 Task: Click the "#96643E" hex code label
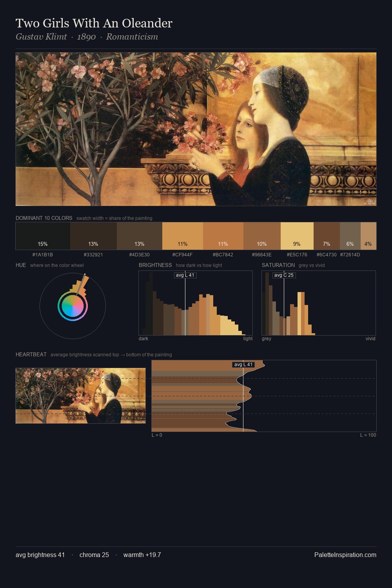262,255
